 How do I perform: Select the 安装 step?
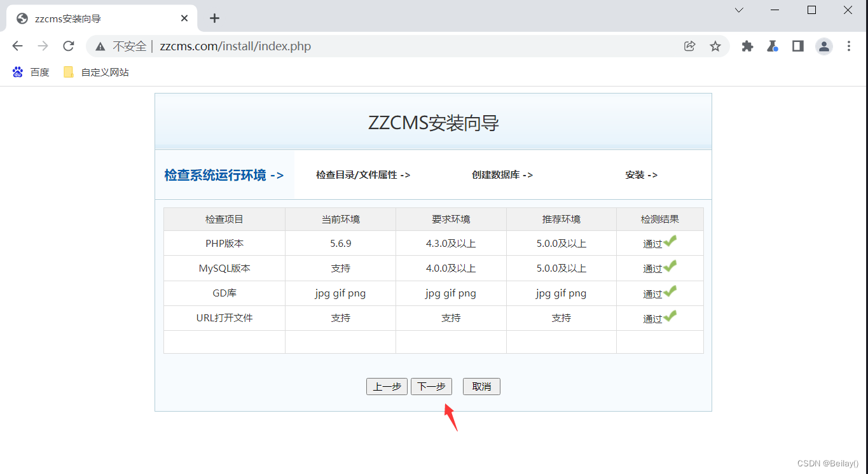[x=642, y=175]
